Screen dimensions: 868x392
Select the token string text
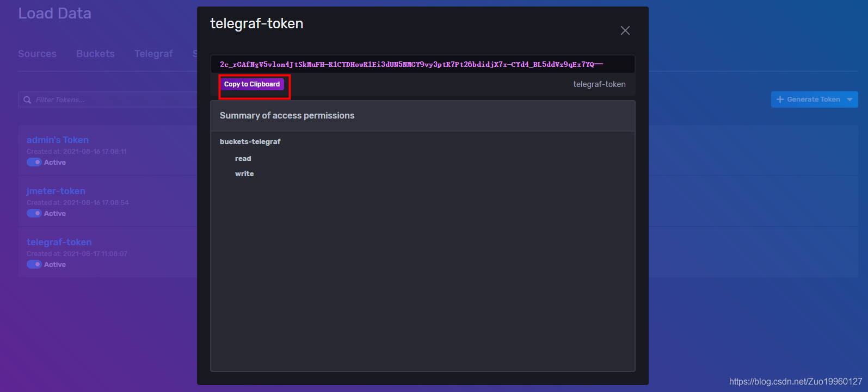(411, 64)
